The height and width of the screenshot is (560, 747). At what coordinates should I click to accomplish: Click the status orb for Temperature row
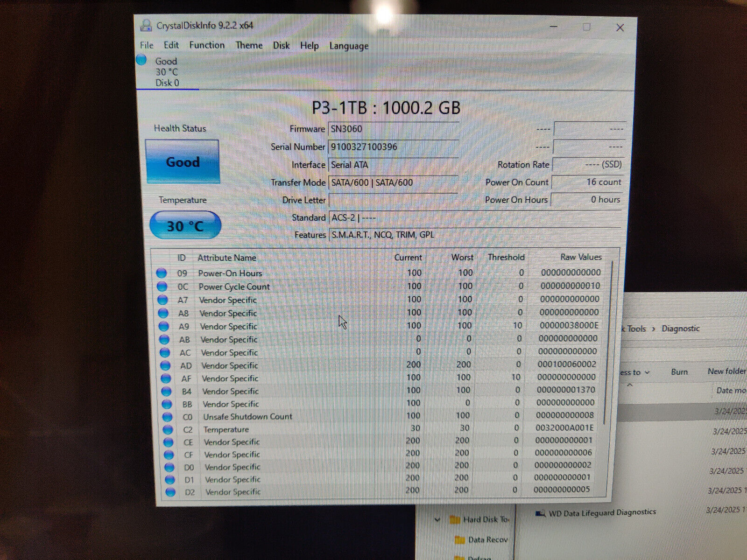tap(168, 429)
